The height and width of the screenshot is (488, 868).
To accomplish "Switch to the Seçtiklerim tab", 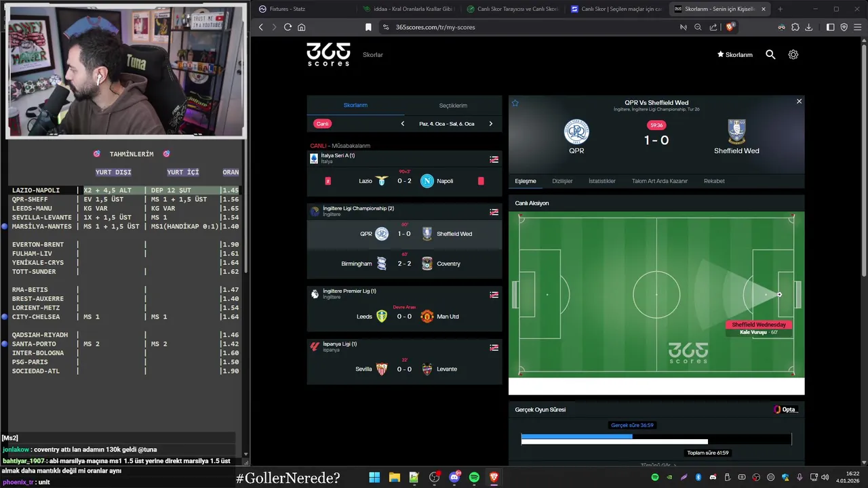I will [453, 106].
